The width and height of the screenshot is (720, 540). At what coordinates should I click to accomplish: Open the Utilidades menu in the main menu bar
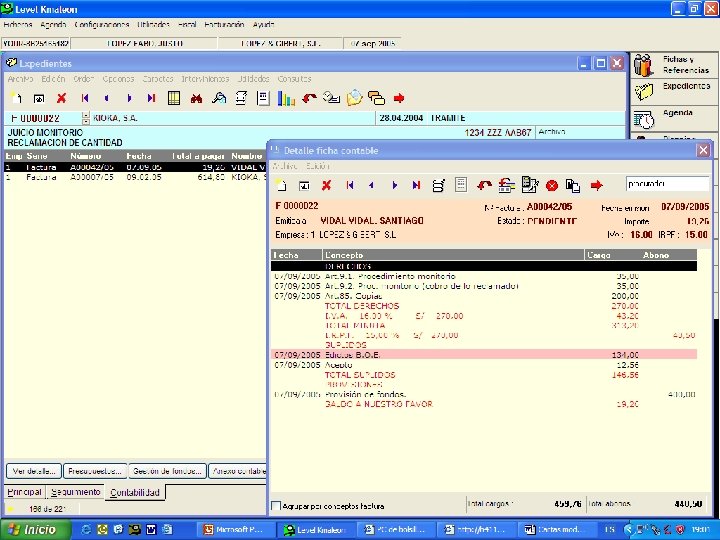coord(153,24)
